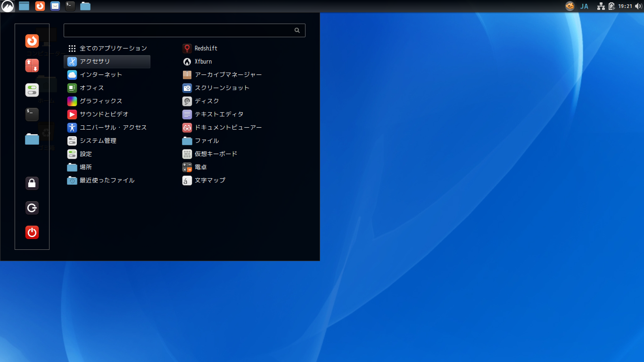This screenshot has height=362, width=644.
Task: Launch Redshift
Action: point(206,48)
